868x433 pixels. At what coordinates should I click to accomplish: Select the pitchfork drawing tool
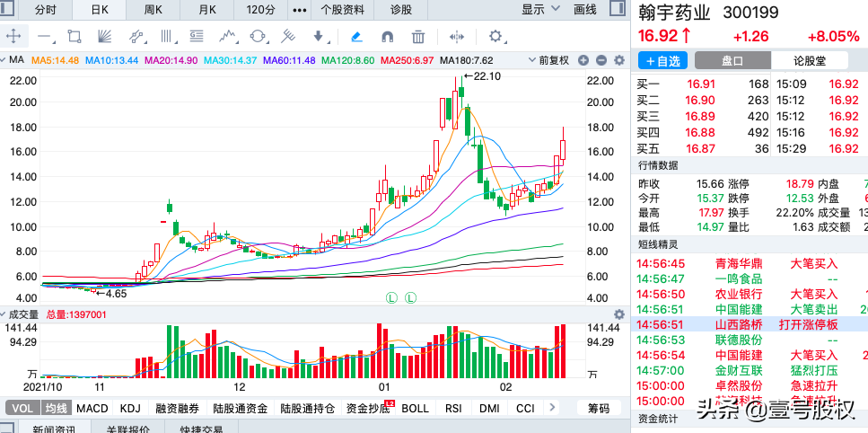288,37
